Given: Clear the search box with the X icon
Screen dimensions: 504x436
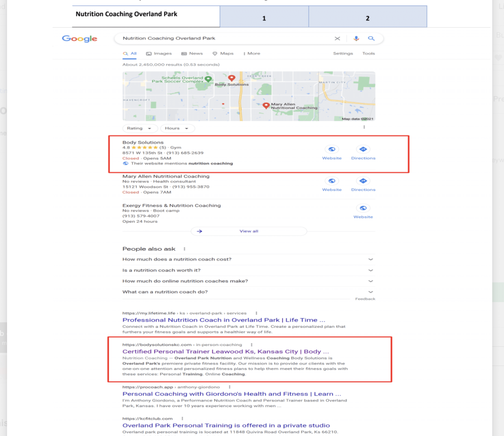Looking at the screenshot, I should (x=337, y=39).
